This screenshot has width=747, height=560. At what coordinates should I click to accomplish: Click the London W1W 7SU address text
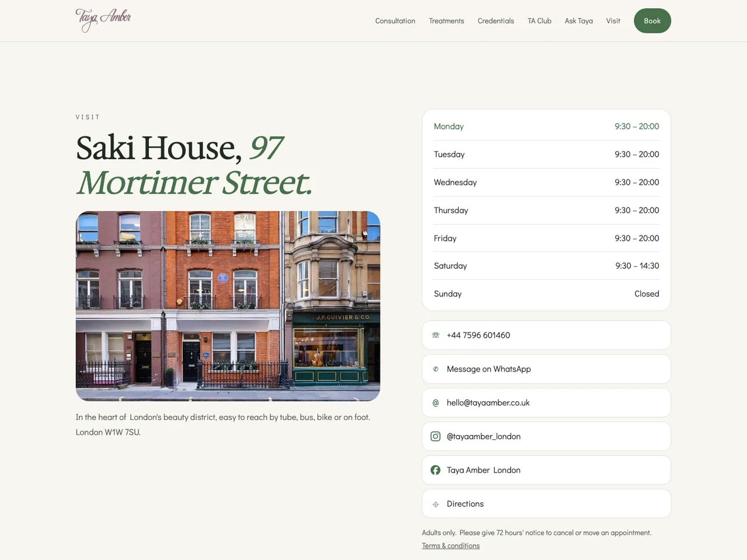(x=108, y=432)
